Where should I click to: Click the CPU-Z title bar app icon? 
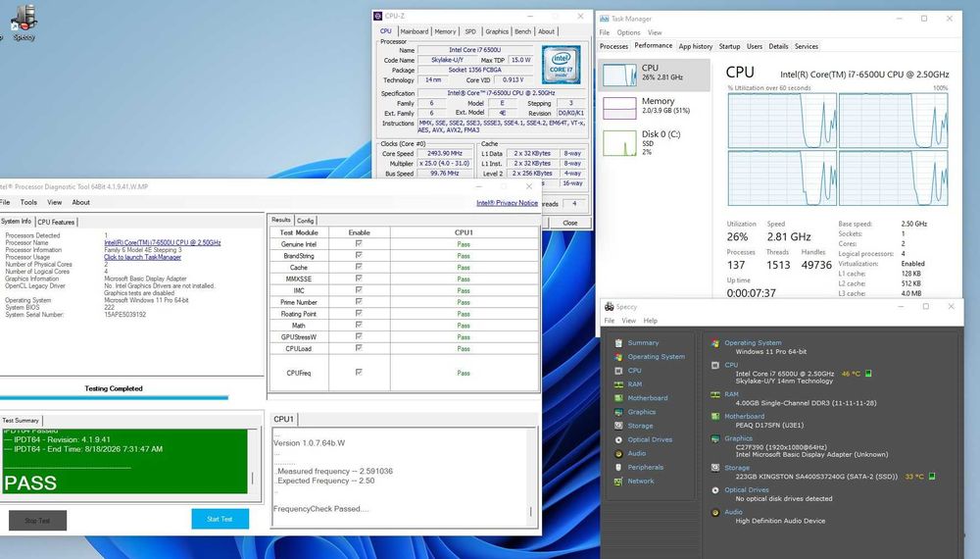(377, 16)
